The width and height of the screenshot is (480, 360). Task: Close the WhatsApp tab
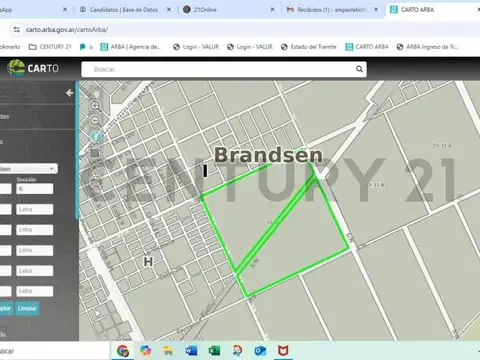click(65, 10)
